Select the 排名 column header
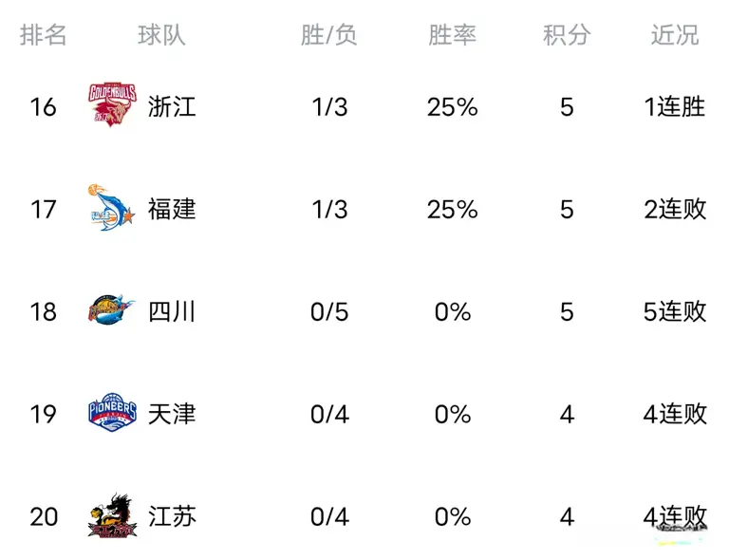The width and height of the screenshot is (729, 560). tap(44, 35)
